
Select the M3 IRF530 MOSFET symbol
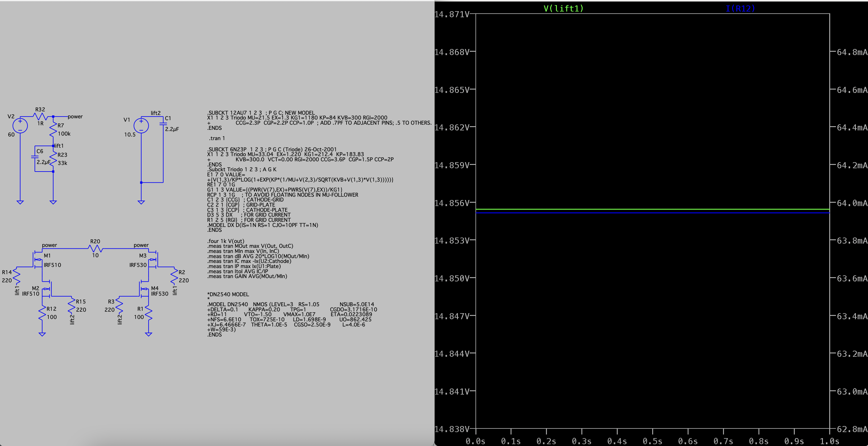[154, 259]
